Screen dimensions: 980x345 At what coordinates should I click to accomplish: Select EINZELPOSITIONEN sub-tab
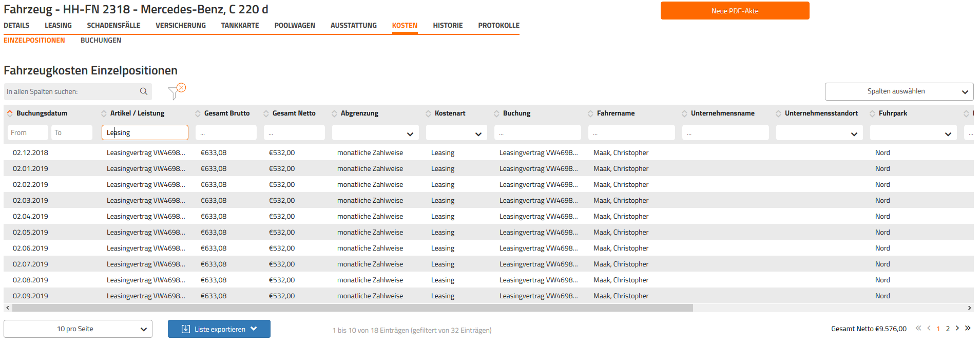34,40
